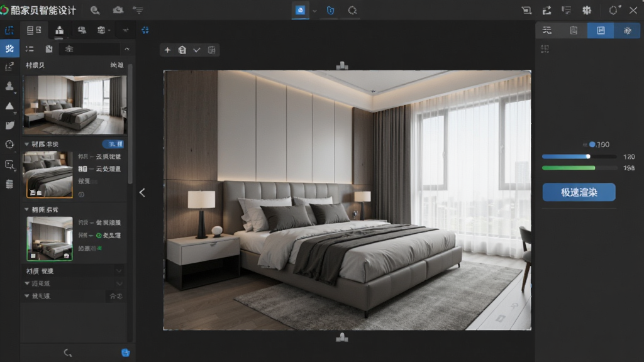Open the notification bell icon near close button
Viewport: 644px width, 362px height.
click(x=614, y=10)
